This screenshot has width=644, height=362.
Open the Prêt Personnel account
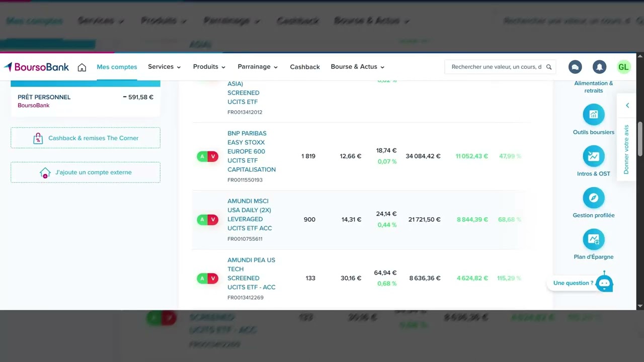pyautogui.click(x=86, y=101)
